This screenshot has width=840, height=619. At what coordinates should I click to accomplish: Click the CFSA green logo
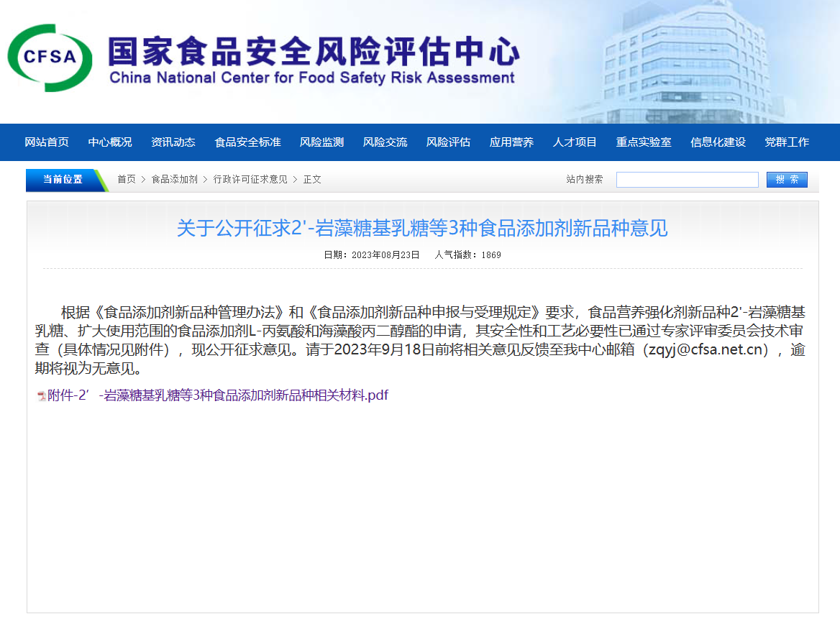[x=50, y=58]
